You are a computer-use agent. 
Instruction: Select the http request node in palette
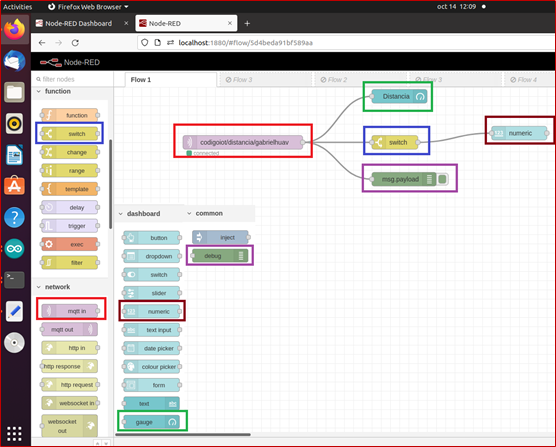pos(70,385)
